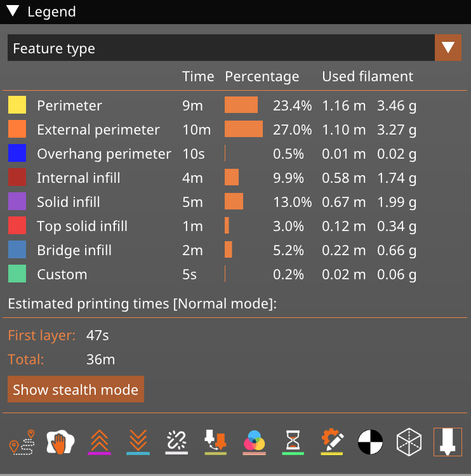Image resolution: width=471 pixels, height=476 pixels.
Task: Toggle seams broken-link icon
Action: point(176,442)
